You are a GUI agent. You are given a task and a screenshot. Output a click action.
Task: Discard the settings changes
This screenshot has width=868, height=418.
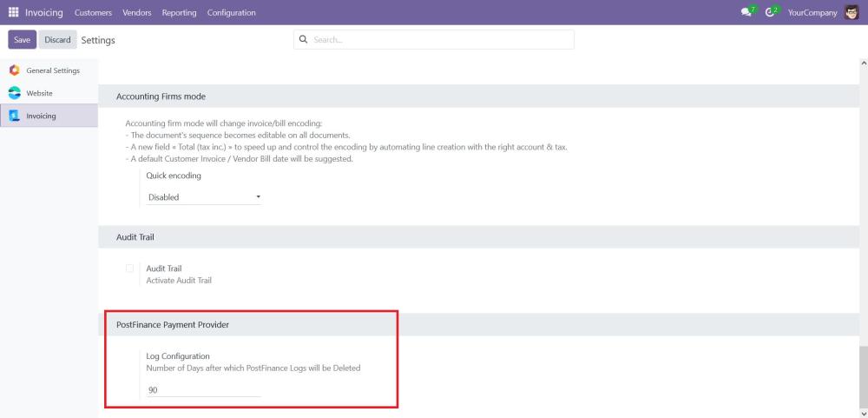(57, 40)
